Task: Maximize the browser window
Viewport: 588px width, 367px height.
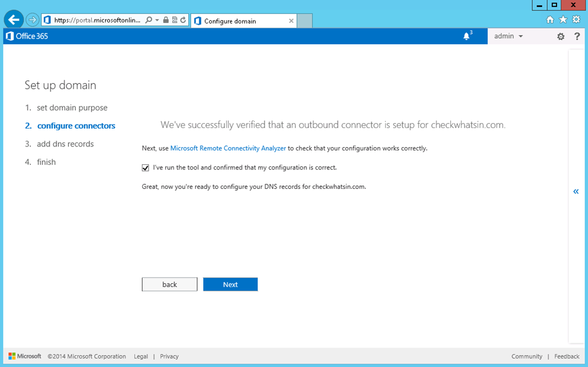Action: (x=554, y=5)
